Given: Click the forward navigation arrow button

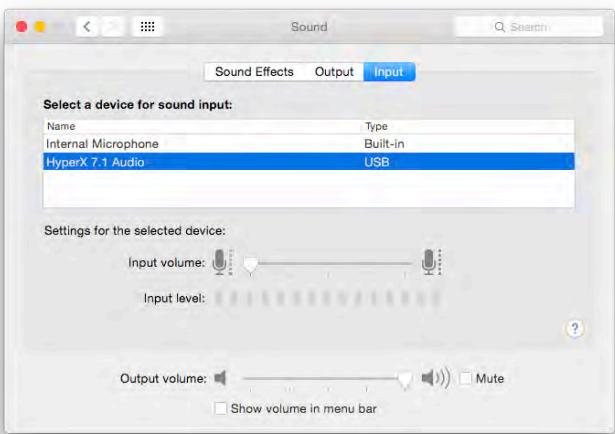Looking at the screenshot, I should pos(113,27).
